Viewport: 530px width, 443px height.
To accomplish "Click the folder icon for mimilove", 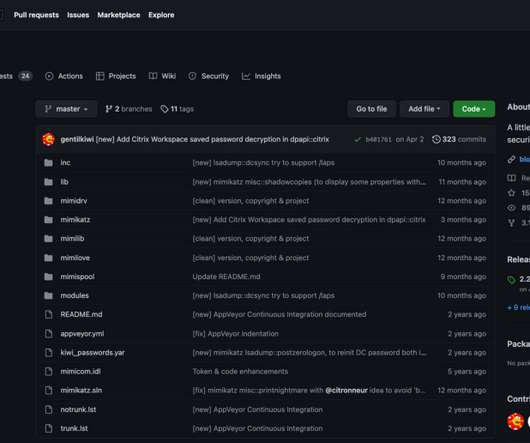I will (x=49, y=258).
